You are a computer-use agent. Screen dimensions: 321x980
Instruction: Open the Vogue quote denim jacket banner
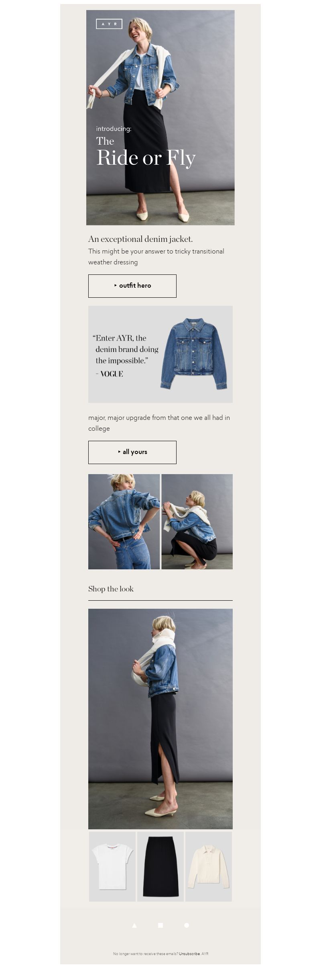coord(160,354)
